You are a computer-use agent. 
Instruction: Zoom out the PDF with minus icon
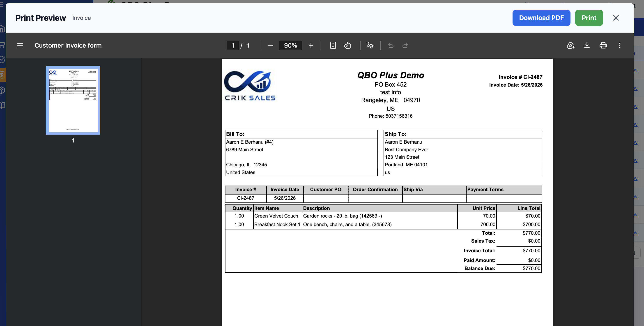pos(270,45)
